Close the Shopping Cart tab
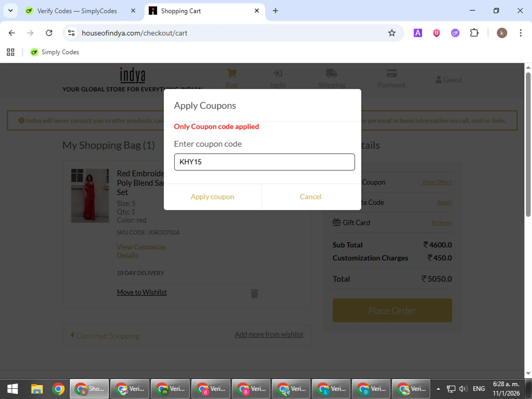Viewport: 532px width, 399px height. coord(257,11)
